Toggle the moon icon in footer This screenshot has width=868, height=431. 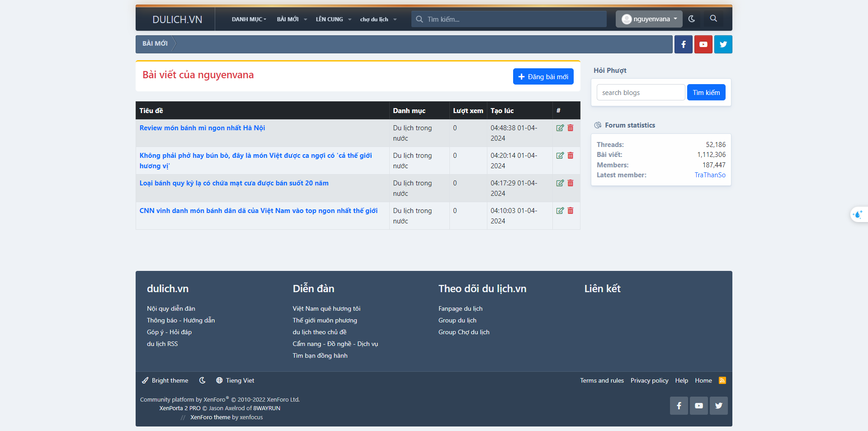[x=203, y=380]
